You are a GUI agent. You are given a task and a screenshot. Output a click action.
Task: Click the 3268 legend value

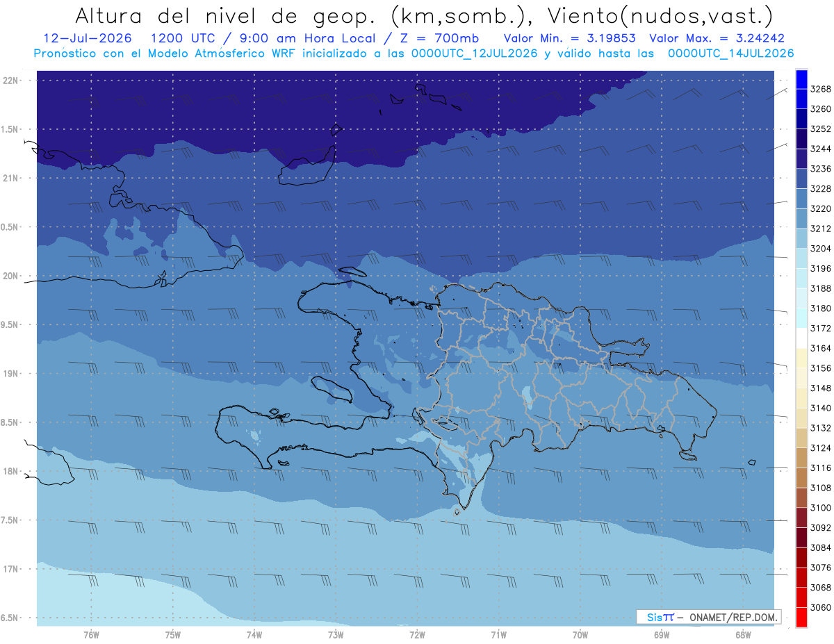coord(821,89)
